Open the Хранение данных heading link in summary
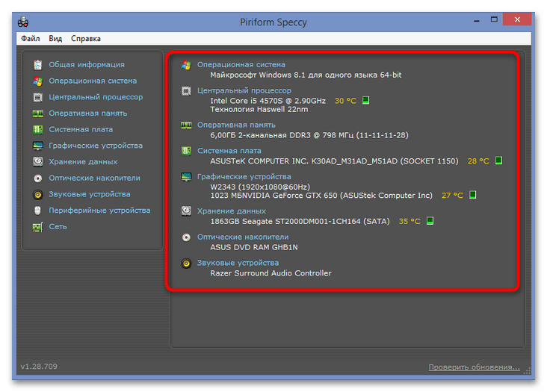Screen dimensions: 547x392 pos(232,211)
